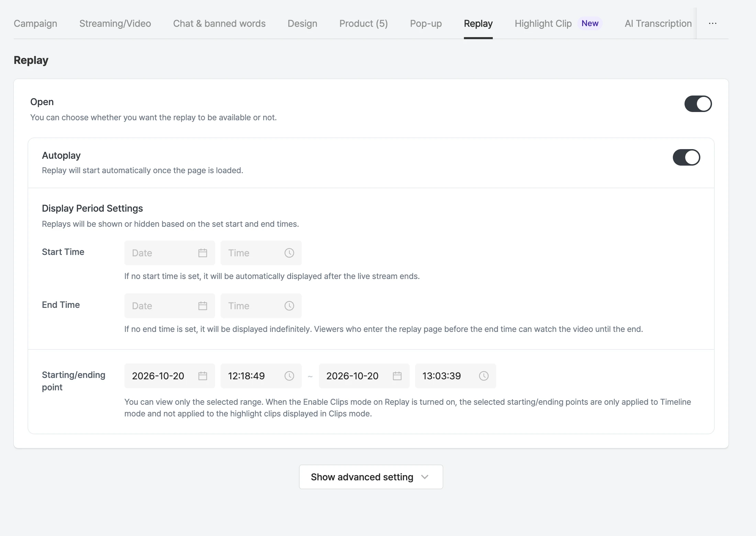
Task: Click clock icon next to 13:03:39
Action: pos(484,376)
